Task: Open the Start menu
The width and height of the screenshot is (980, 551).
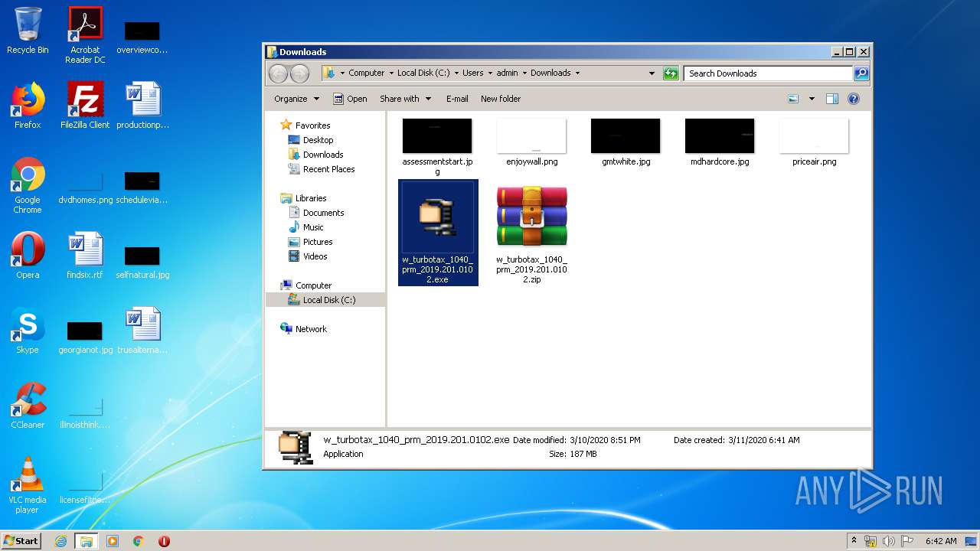Action: point(21,541)
